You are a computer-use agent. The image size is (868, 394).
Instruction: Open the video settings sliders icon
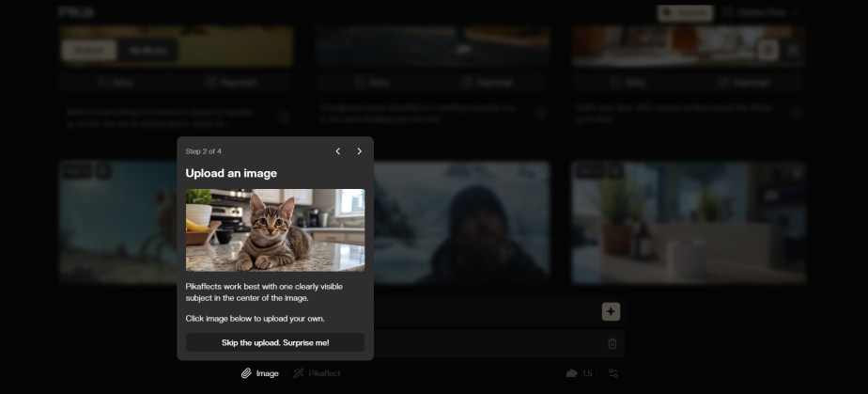[x=612, y=373]
